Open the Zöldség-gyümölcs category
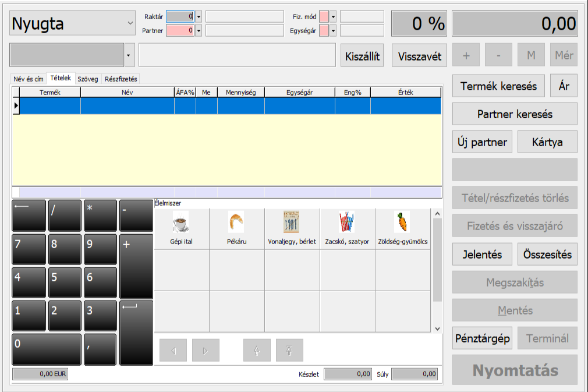This screenshot has height=392, width=588. tap(403, 229)
